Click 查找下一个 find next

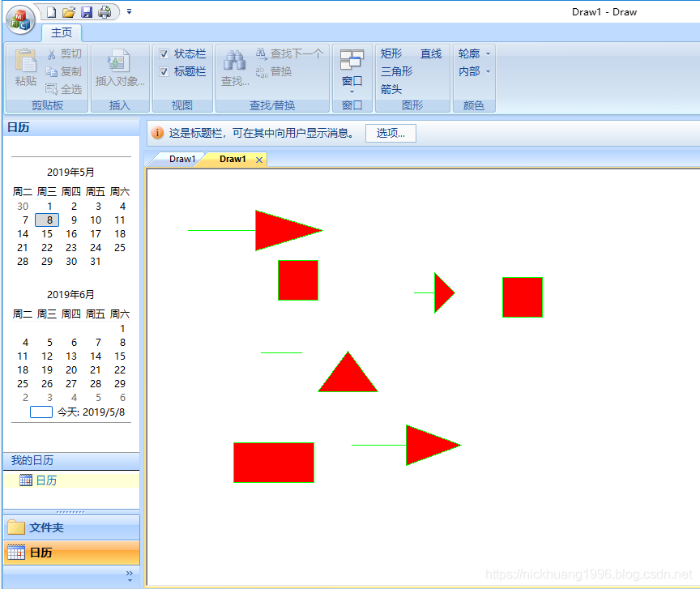tap(289, 54)
